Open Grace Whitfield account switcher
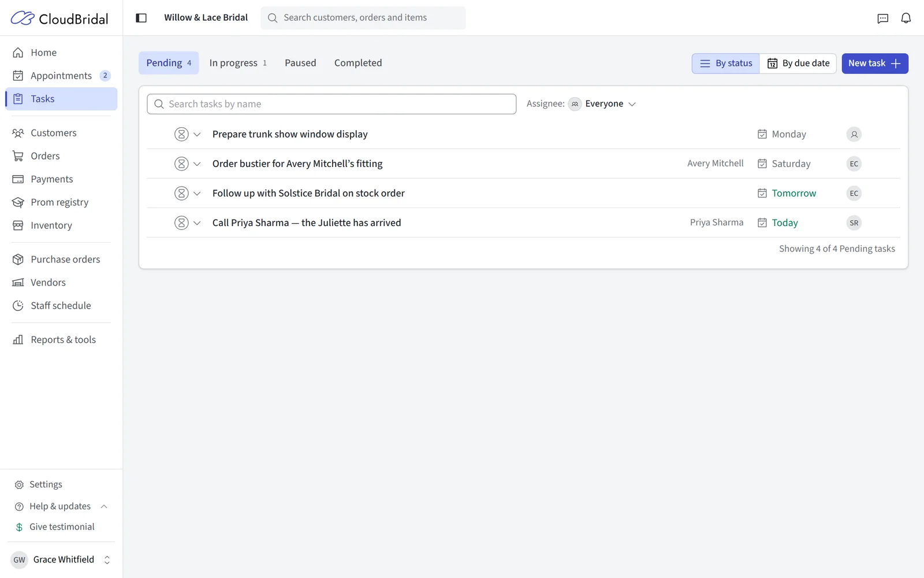The image size is (924, 578). click(61, 560)
